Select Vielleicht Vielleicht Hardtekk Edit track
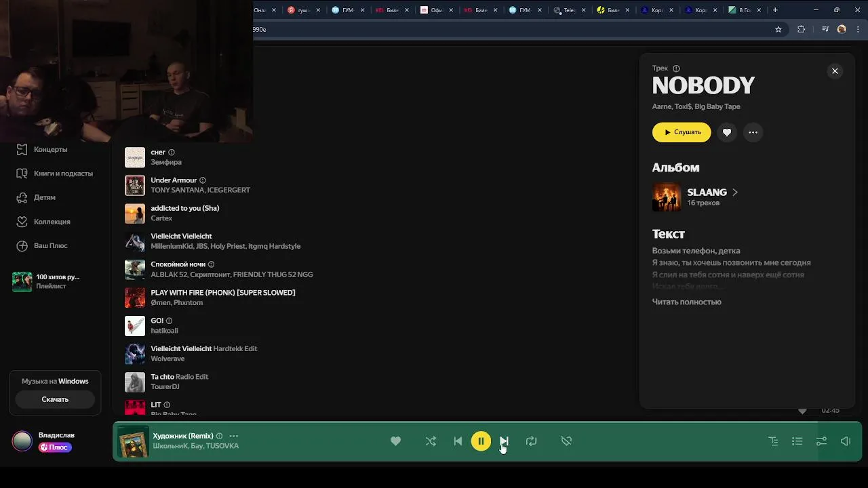The width and height of the screenshot is (868, 488). [203, 348]
